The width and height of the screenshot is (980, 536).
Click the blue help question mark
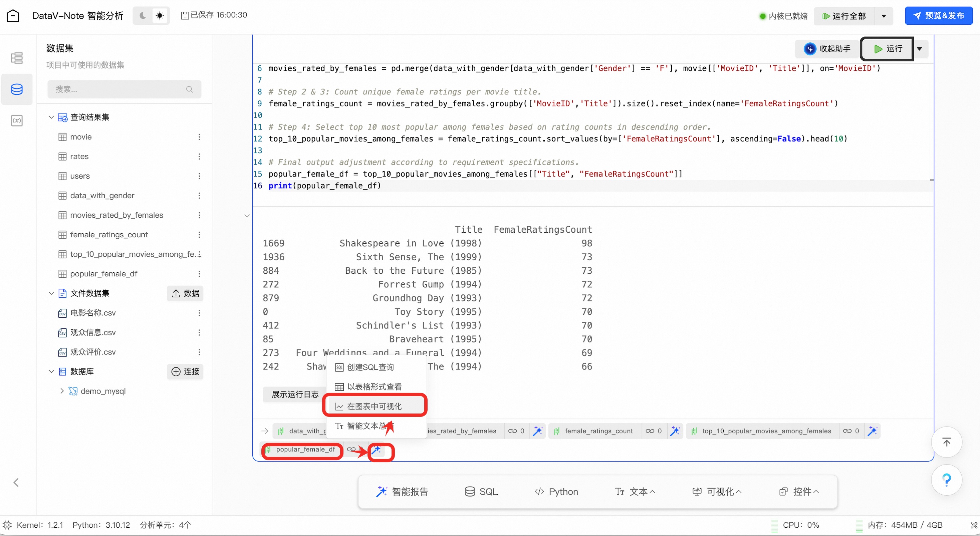pos(946,480)
